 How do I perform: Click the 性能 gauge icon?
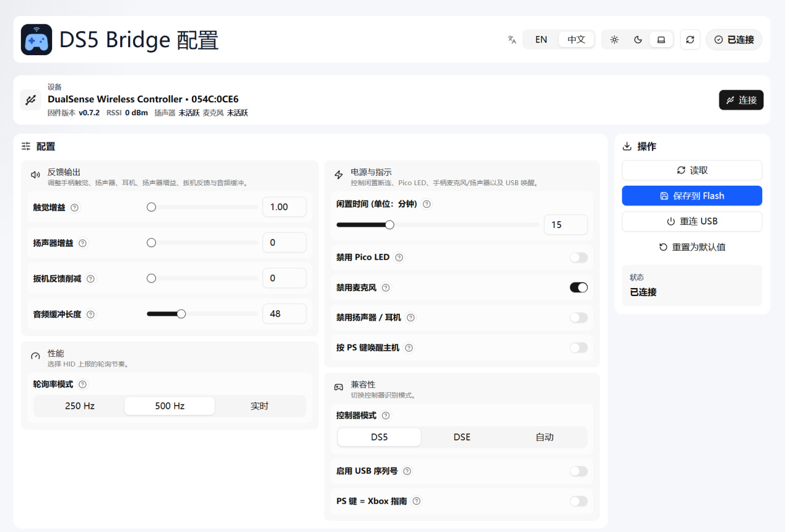click(36, 356)
